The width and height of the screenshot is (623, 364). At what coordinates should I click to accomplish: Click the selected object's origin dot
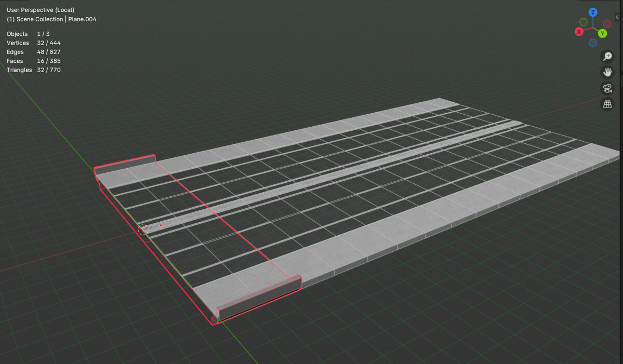(x=161, y=225)
